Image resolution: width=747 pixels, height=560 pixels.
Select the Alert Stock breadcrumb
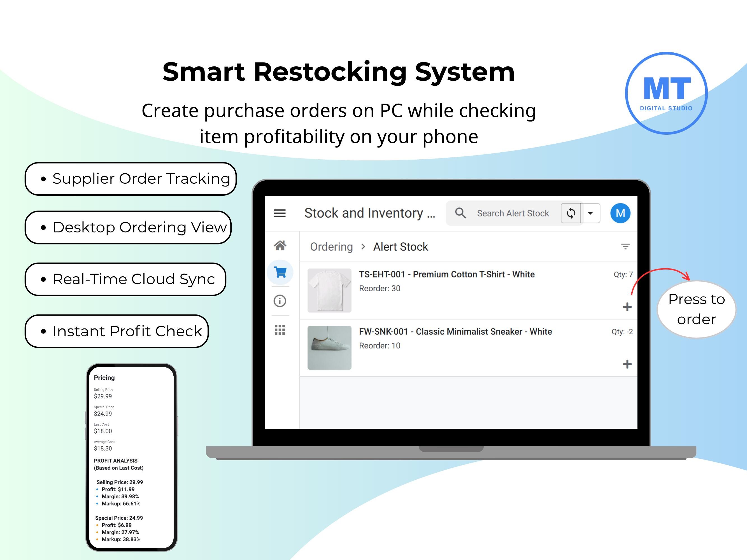(x=401, y=247)
